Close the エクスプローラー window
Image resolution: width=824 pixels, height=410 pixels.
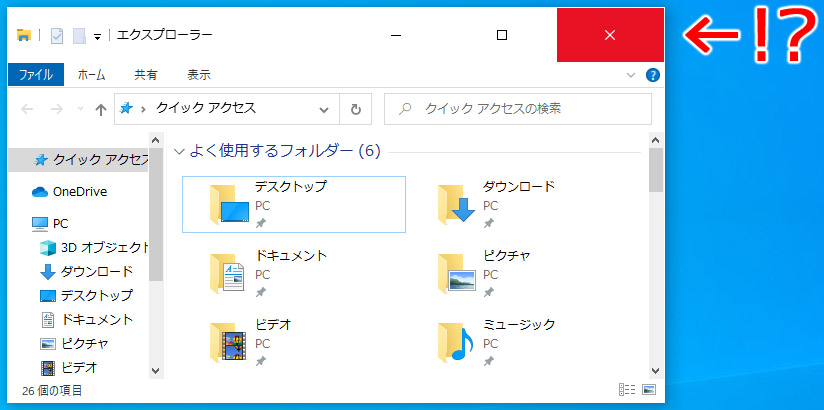(610, 35)
